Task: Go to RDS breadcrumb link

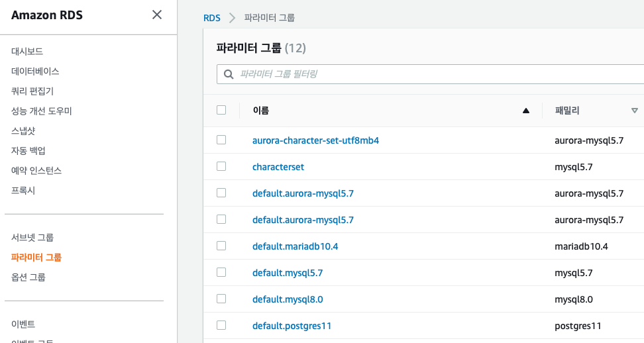Action: [x=212, y=18]
